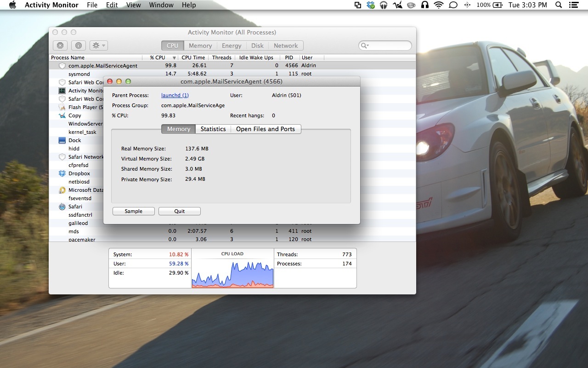
Task: Switch to the Network tab
Action: [x=286, y=46]
